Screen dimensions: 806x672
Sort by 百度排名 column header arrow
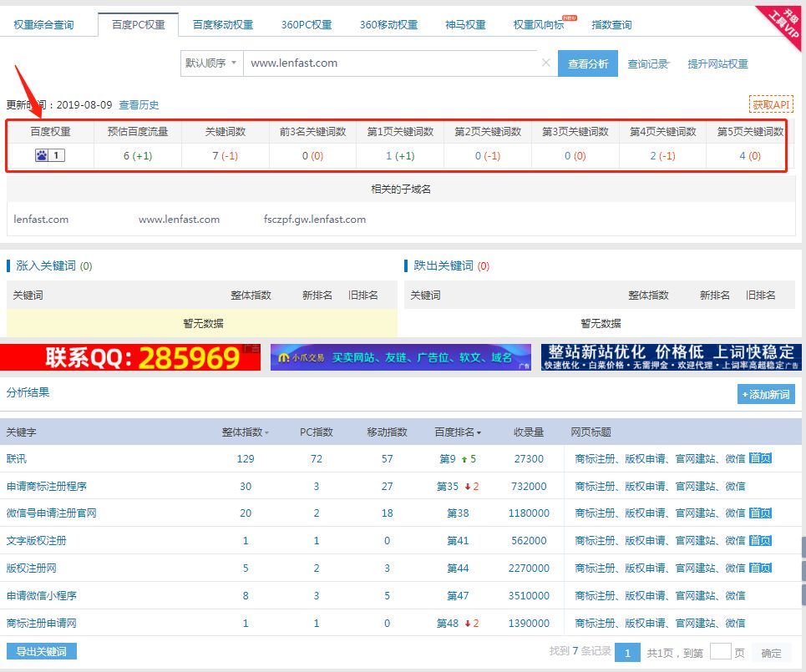[479, 433]
